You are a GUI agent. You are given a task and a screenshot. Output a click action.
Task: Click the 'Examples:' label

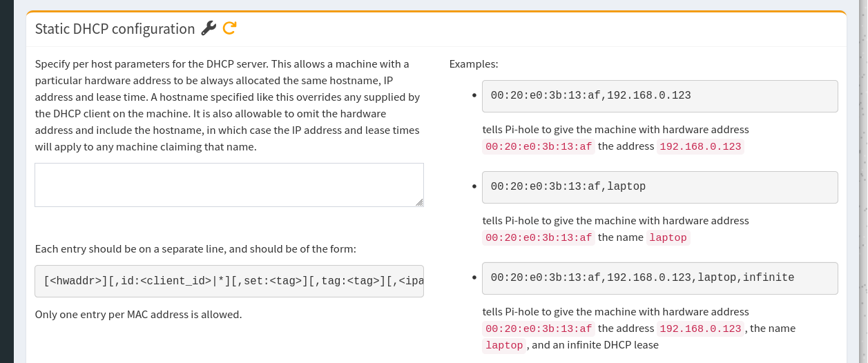(474, 64)
